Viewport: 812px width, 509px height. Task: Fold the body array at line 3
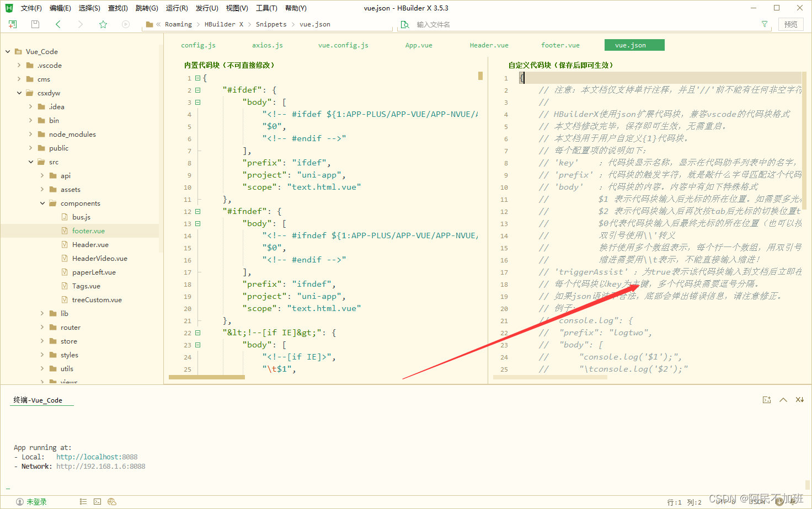197,103
